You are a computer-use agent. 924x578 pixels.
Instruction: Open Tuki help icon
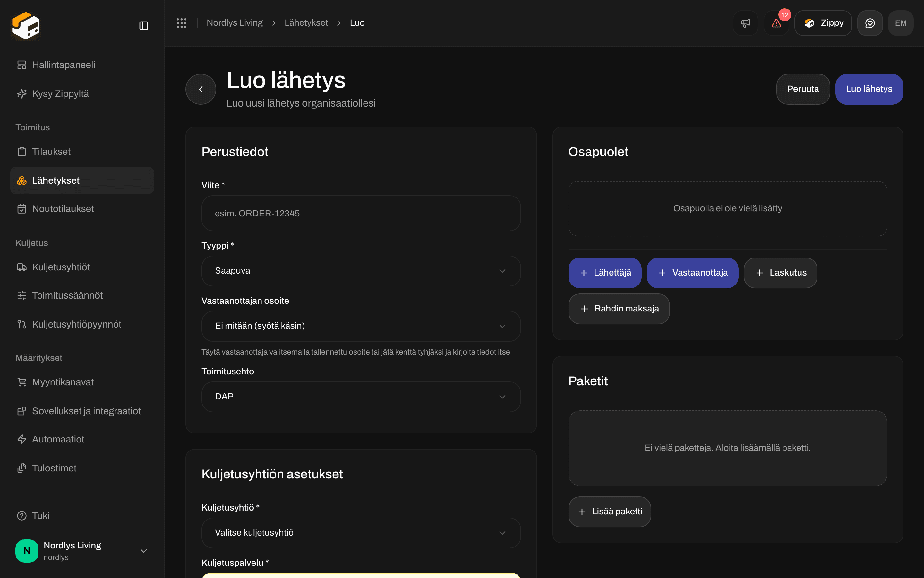[x=22, y=516]
